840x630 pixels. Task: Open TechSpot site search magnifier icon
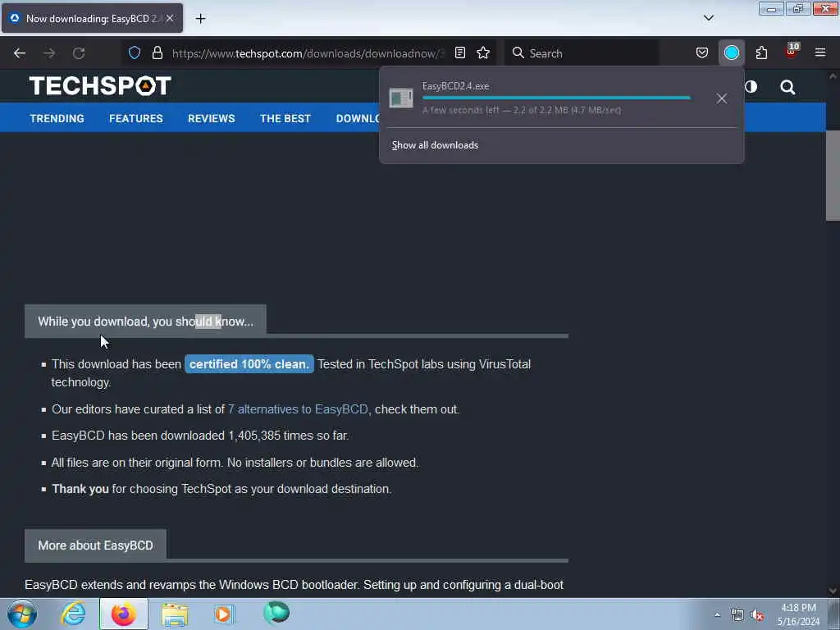click(787, 87)
